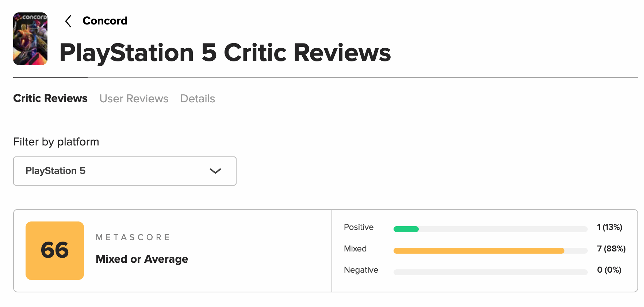Switch to the Critic Reviews tab

50,98
